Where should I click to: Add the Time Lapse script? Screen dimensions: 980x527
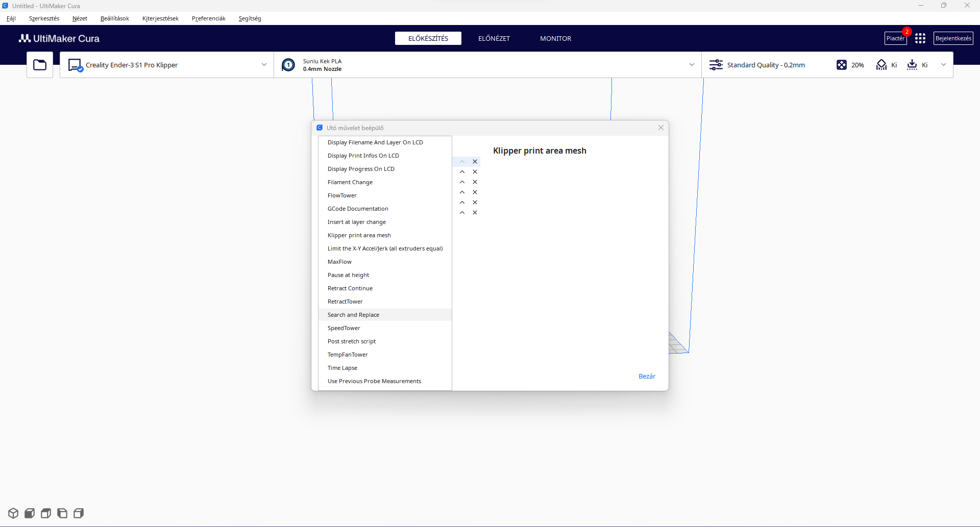pos(385,368)
